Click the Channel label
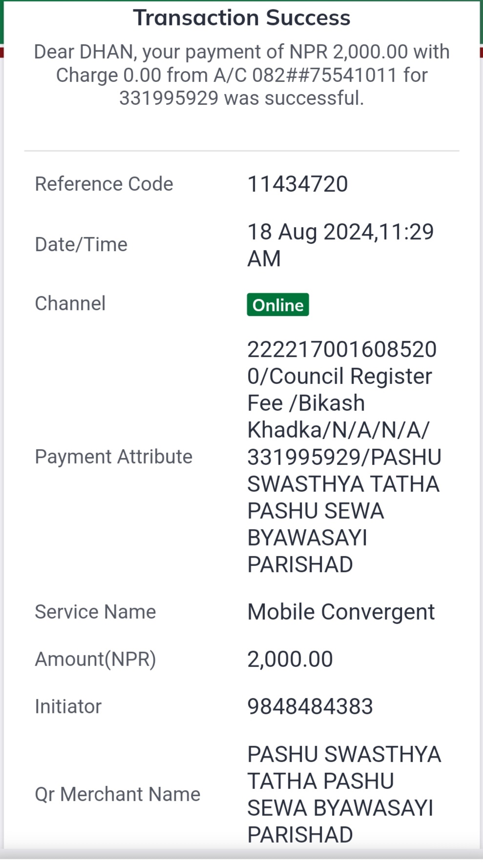This screenshot has height=868, width=483. click(70, 303)
